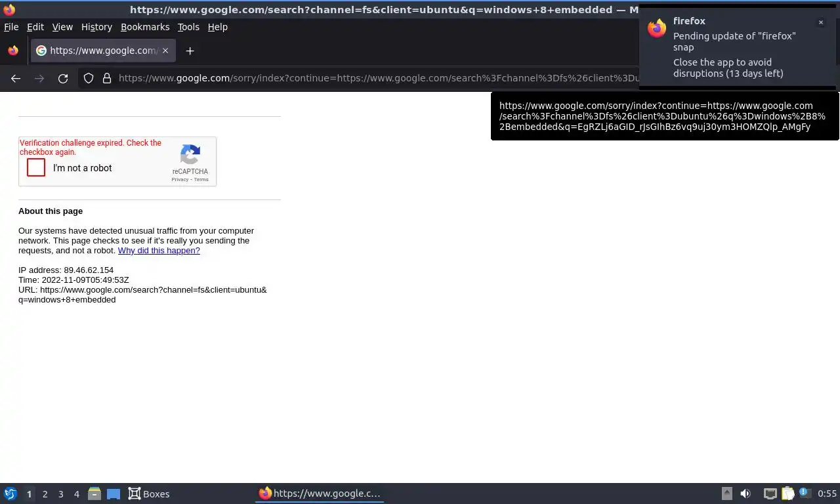Open the Lubuntu start menu
The height and width of the screenshot is (504, 840).
click(x=10, y=493)
